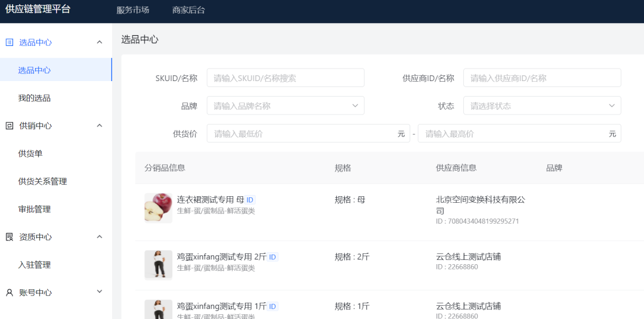Click 规格 : 母 cell

(349, 200)
